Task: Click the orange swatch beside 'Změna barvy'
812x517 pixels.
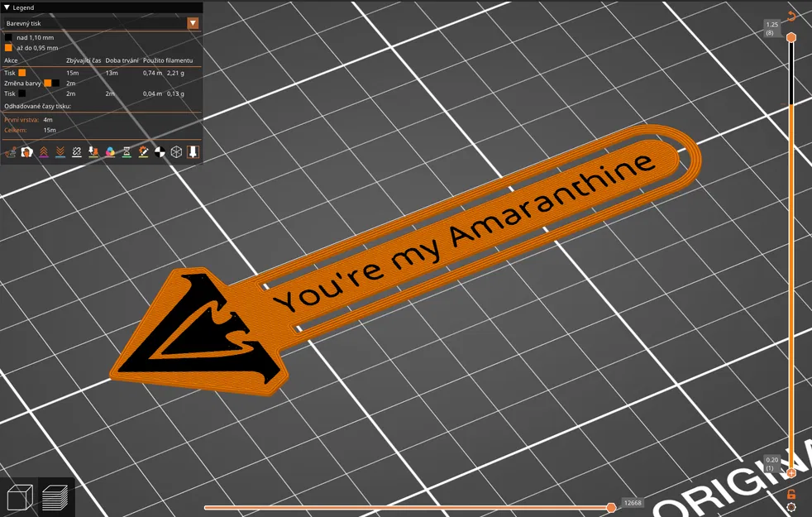Action: 50,83
